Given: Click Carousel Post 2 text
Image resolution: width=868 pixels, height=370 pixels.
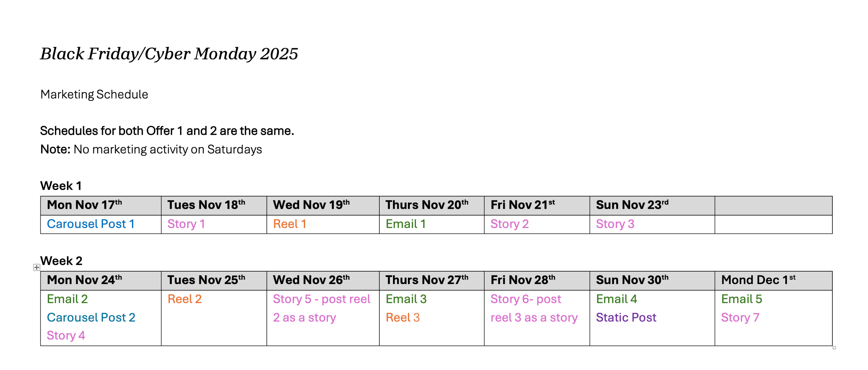Looking at the screenshot, I should (x=91, y=317).
